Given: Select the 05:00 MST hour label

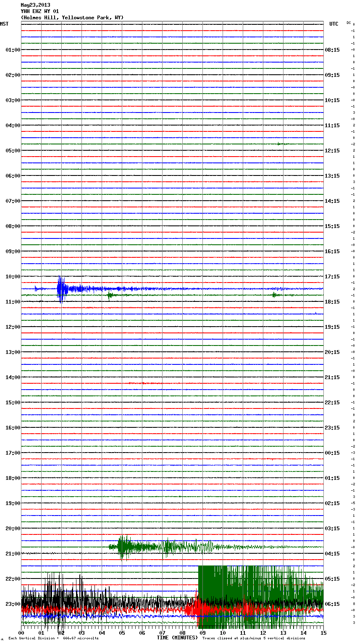Looking at the screenshot, I should (x=13, y=151).
